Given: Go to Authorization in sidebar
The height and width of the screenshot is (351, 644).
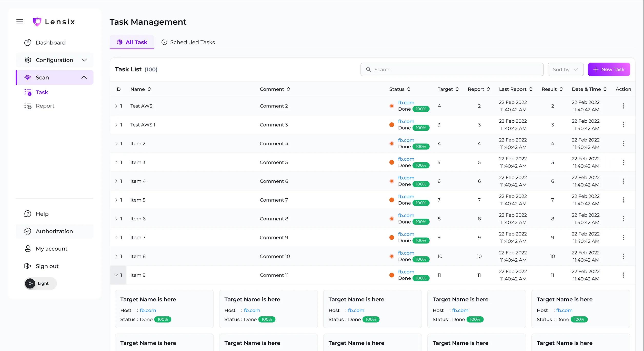Looking at the screenshot, I should tap(54, 231).
